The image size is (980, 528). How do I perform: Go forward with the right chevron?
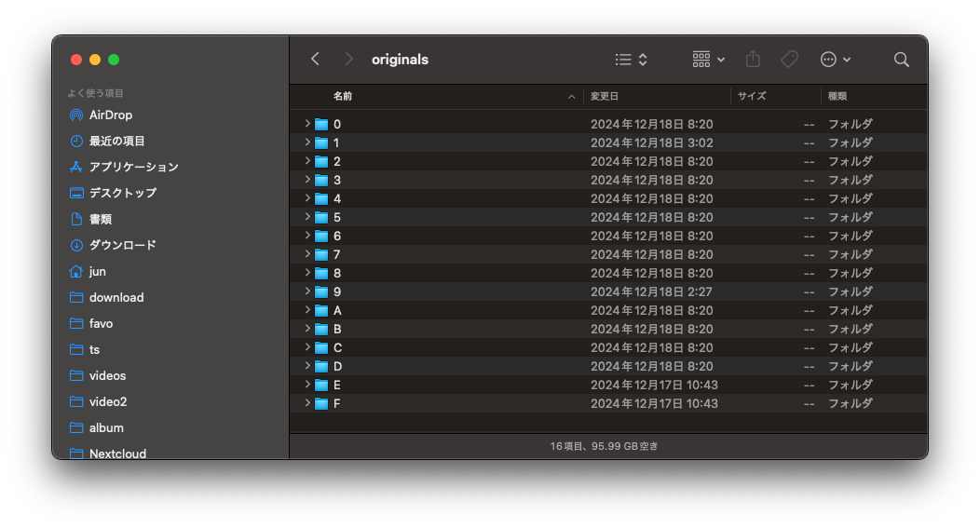pos(348,60)
